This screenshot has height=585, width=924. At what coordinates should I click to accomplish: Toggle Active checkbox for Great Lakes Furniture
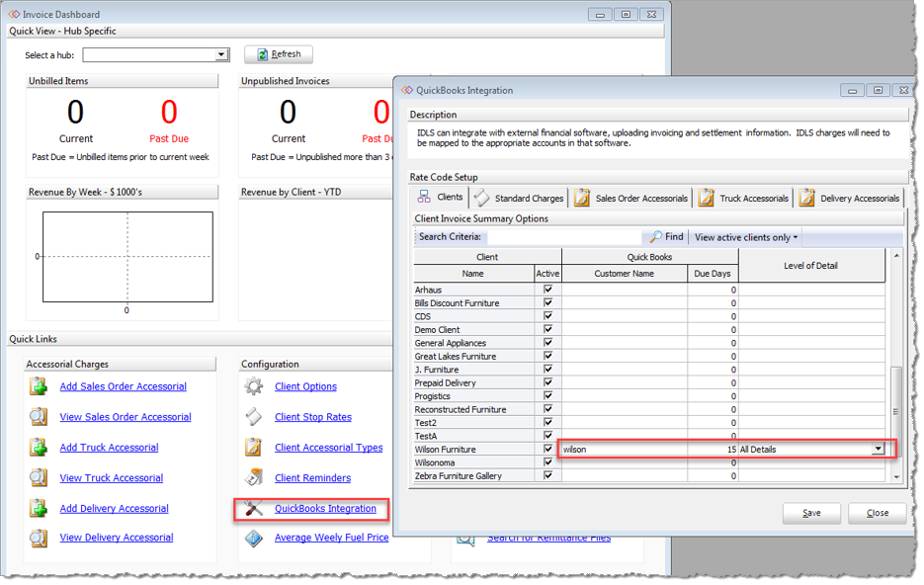548,356
